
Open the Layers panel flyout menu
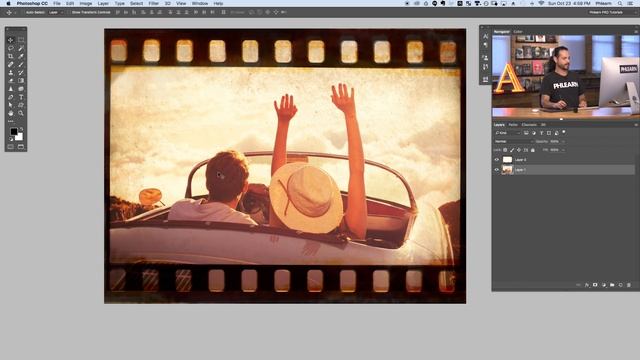click(x=636, y=124)
